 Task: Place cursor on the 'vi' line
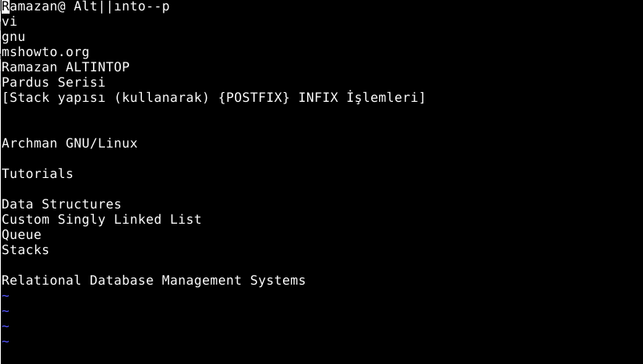(9, 22)
